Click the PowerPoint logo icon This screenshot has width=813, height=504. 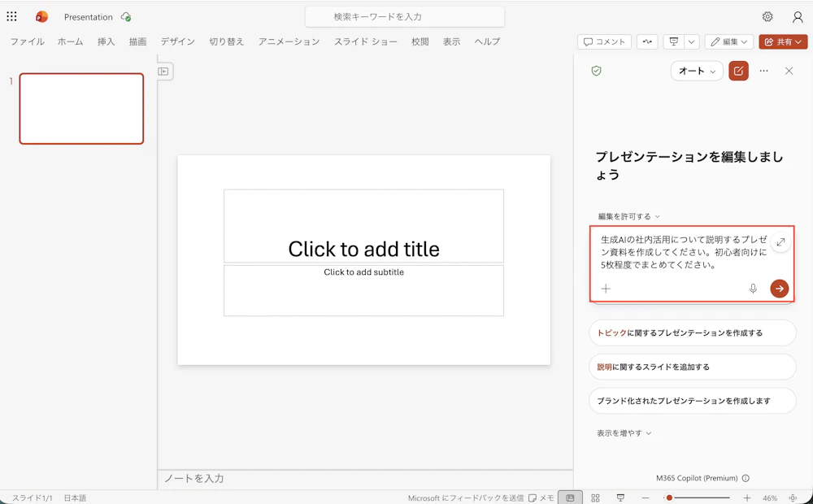41,16
